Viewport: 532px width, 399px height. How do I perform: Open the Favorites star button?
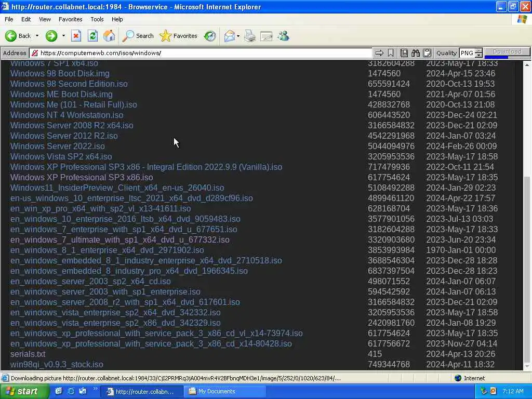pos(179,36)
